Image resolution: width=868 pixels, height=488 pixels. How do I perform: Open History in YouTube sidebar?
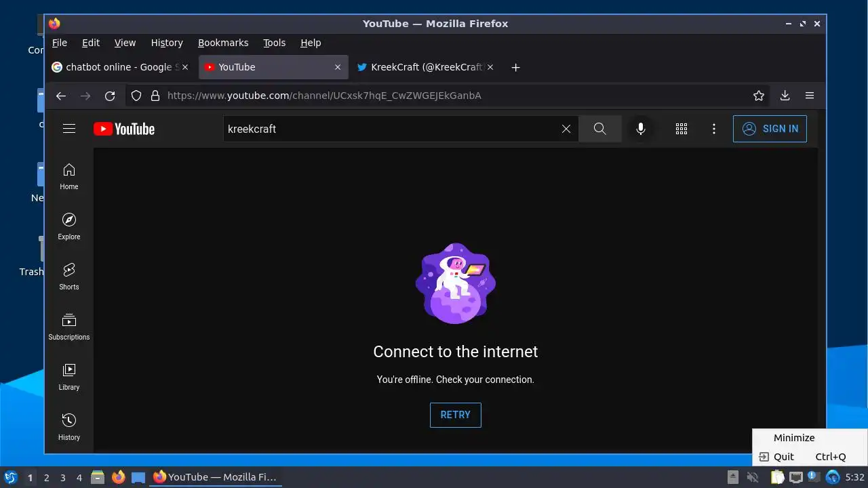tap(69, 428)
